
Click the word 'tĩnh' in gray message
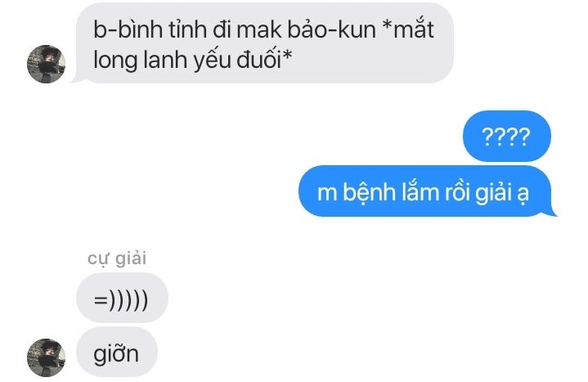[x=187, y=29]
